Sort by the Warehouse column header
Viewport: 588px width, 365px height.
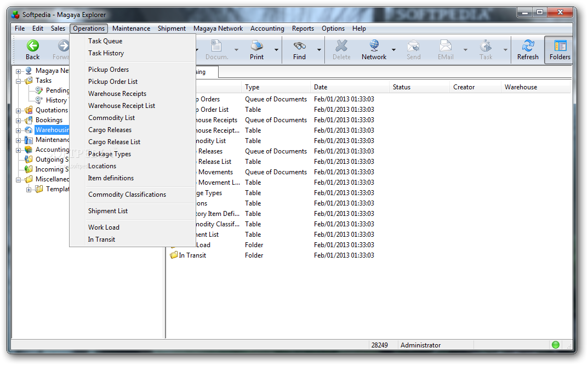click(x=535, y=87)
